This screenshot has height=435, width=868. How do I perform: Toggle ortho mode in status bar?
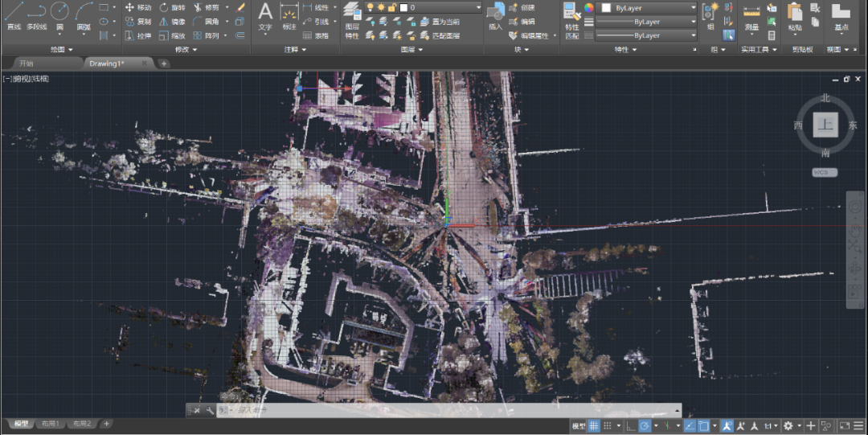coord(631,425)
